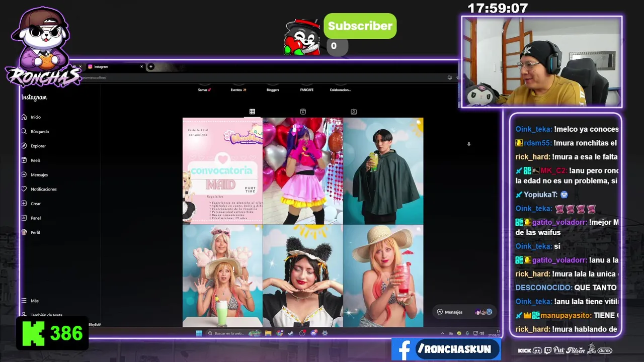Click the taskbar volume icon
The image size is (644, 362).
click(482, 333)
